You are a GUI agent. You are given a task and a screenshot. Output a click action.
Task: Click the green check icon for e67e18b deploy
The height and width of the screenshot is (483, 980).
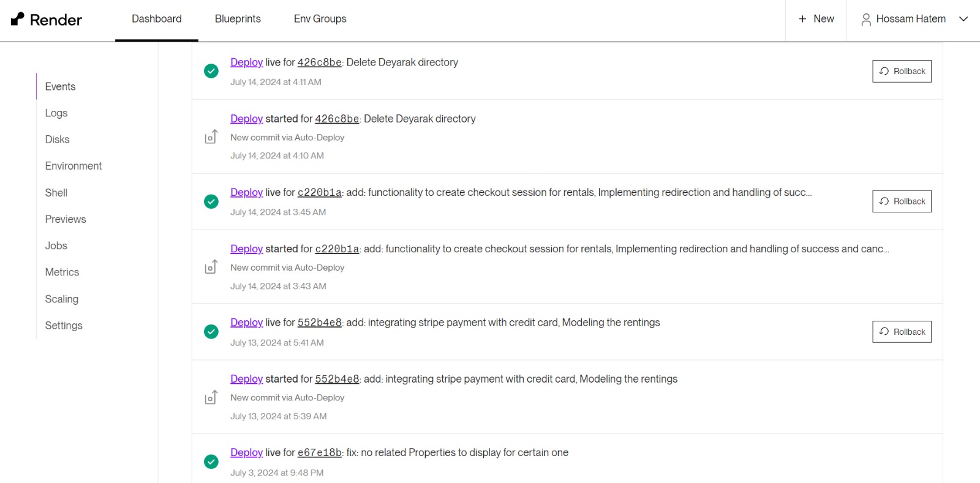click(211, 462)
